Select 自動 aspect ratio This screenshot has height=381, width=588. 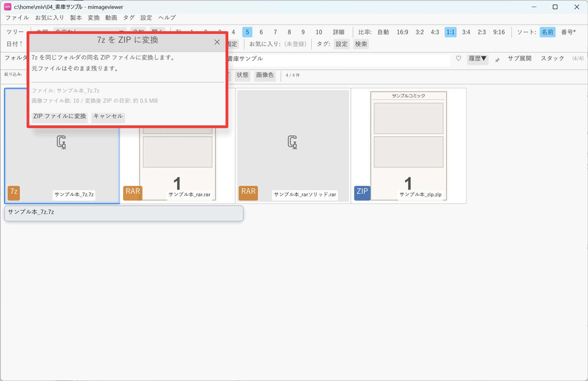[x=383, y=32]
